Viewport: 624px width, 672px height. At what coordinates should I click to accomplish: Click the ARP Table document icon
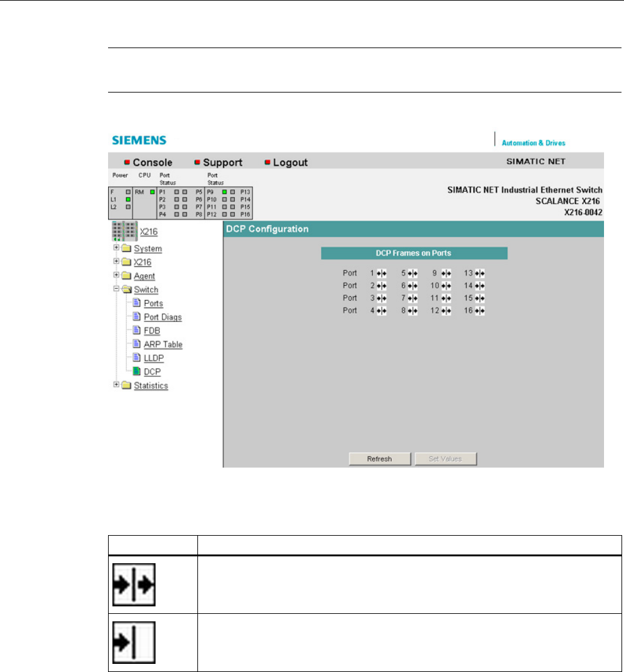137,344
